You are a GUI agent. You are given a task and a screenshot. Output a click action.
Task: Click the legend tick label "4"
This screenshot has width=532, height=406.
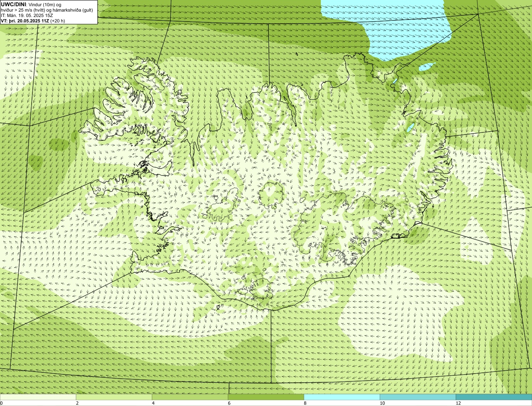153,403
